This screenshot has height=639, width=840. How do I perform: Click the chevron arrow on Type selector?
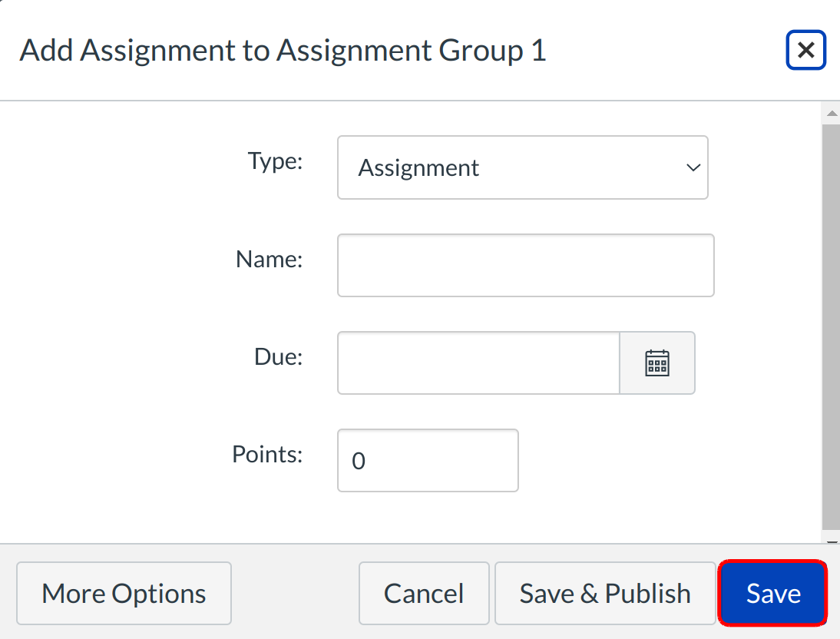click(x=693, y=167)
